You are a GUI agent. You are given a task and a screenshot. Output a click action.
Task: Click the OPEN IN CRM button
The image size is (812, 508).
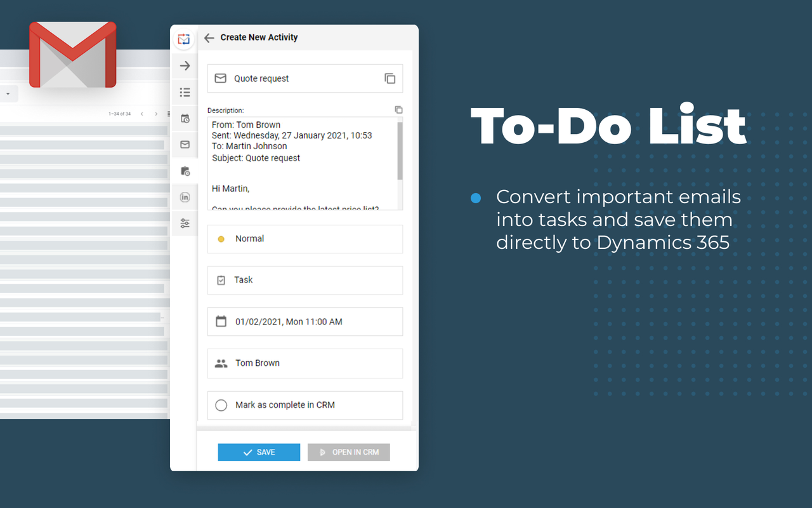click(349, 452)
